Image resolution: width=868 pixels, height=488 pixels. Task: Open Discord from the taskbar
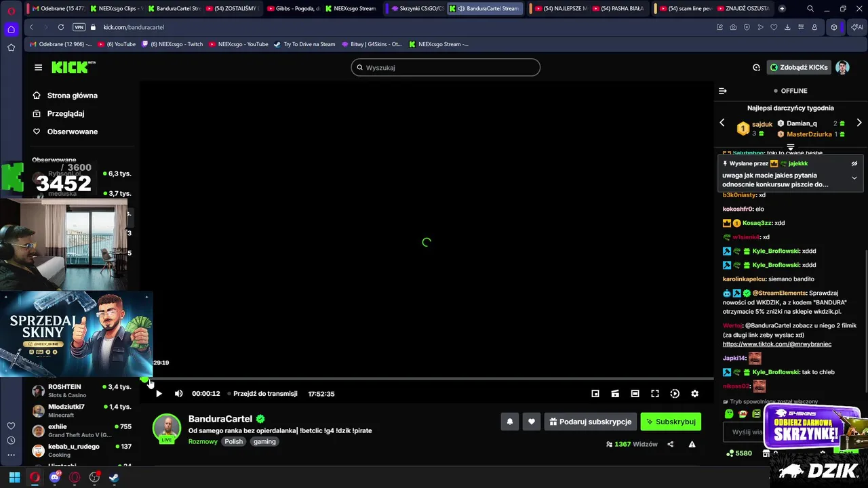click(x=55, y=477)
